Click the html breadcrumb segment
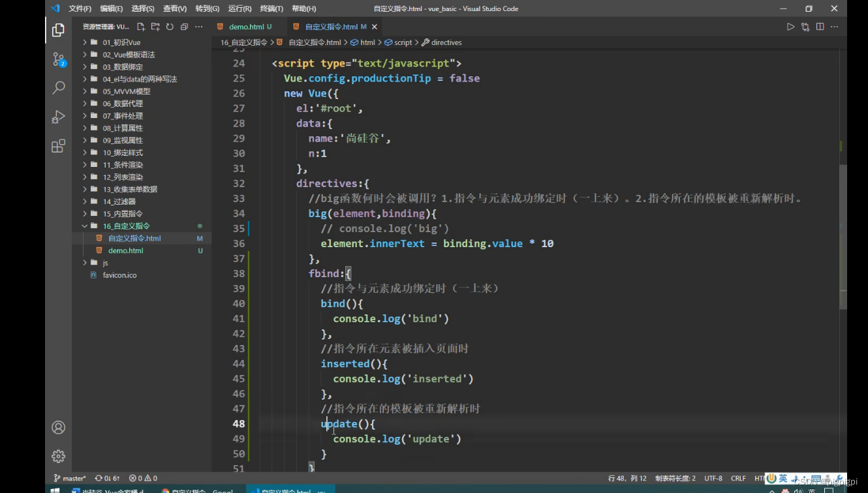The height and width of the screenshot is (493, 868). pyautogui.click(x=363, y=42)
